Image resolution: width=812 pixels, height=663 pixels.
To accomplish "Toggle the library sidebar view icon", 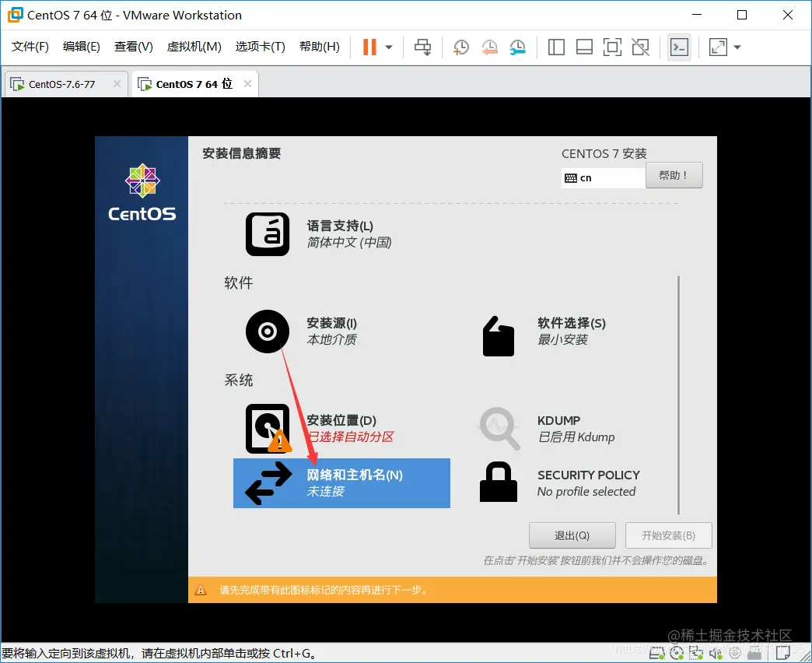I will [x=556, y=47].
